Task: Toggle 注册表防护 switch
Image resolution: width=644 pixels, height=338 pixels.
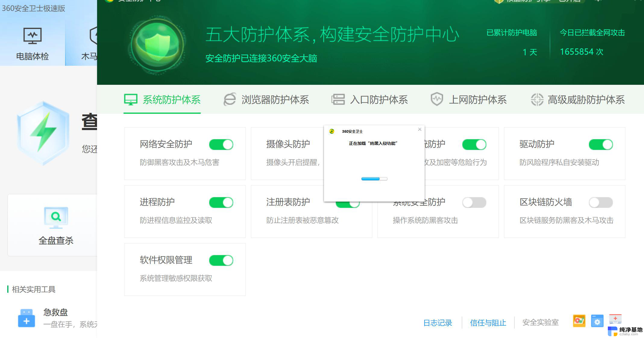Action: pos(348,205)
